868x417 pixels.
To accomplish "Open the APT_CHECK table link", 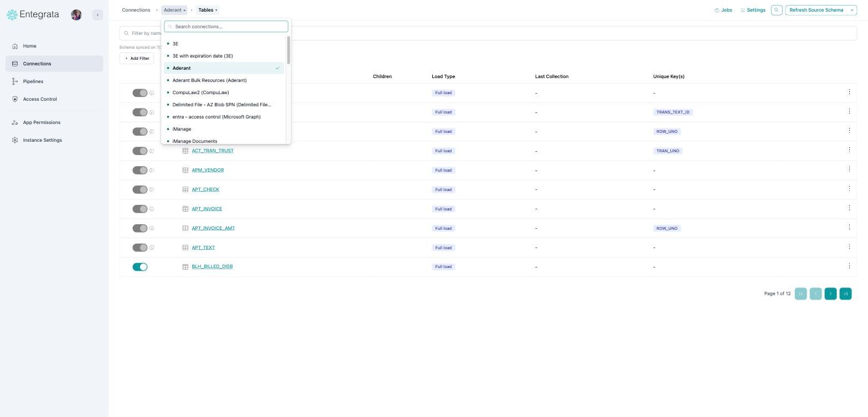I will click(205, 189).
